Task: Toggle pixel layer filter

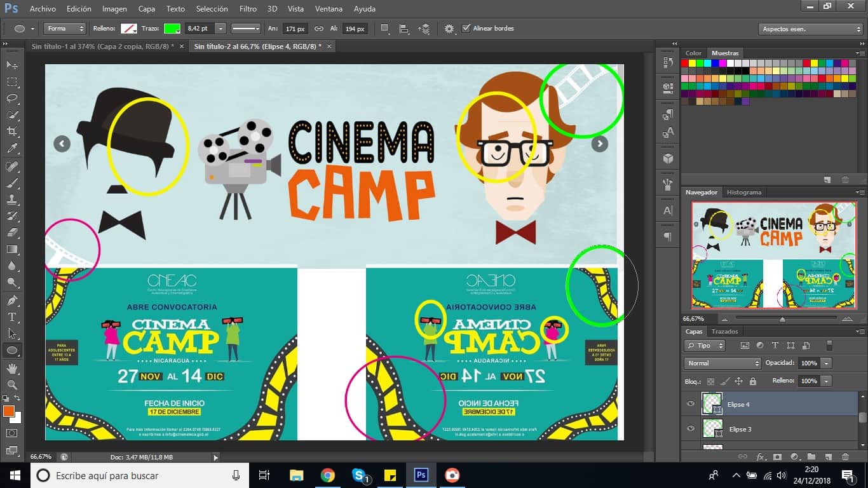Action: tap(745, 346)
